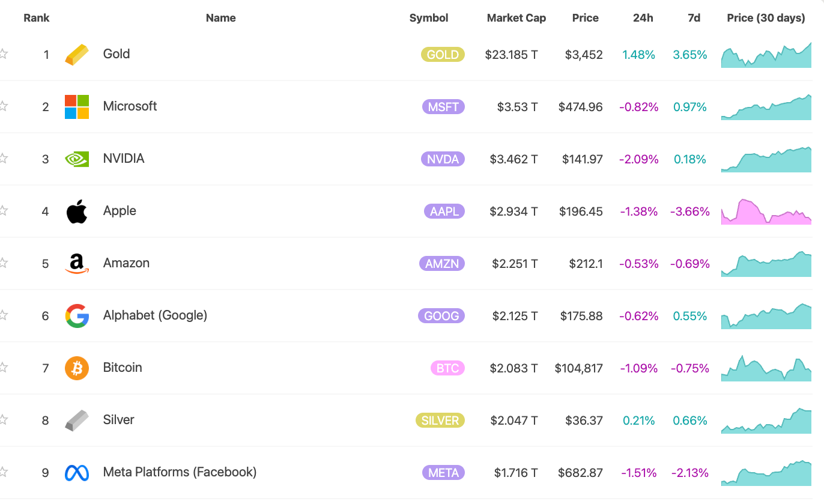Click the Google G logo icon

click(77, 316)
